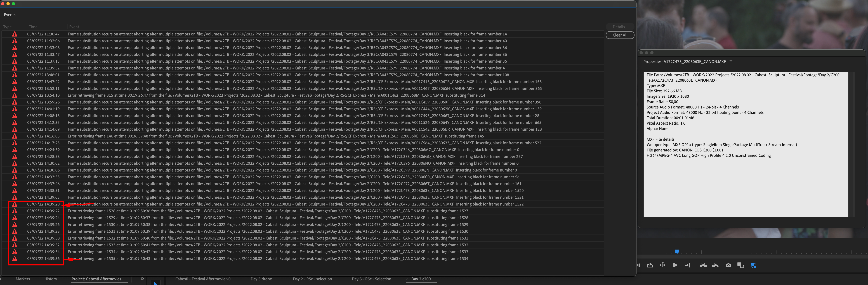This screenshot has height=285, width=868.
Task: Click the Overwrite edit icon
Action: [716, 265]
